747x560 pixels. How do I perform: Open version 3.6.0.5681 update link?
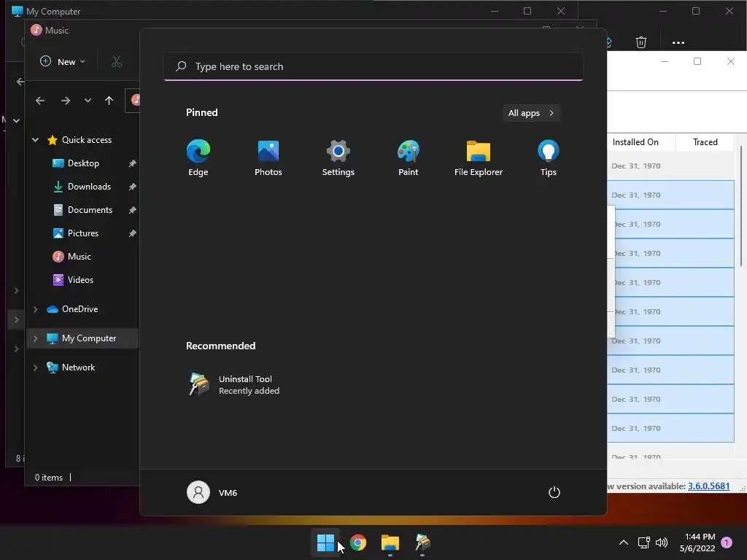[x=708, y=486]
